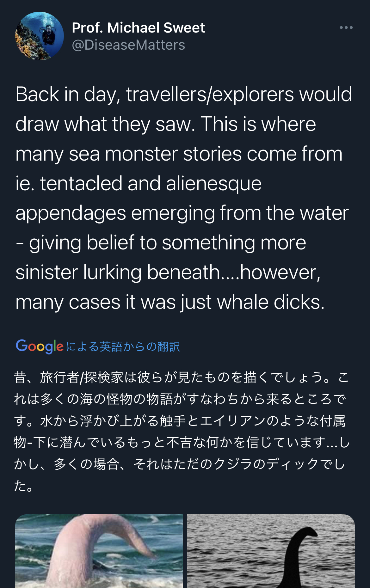The height and width of the screenshot is (588, 370).
Task: Click the line "appendages emerging from the water"
Action: 182,213
